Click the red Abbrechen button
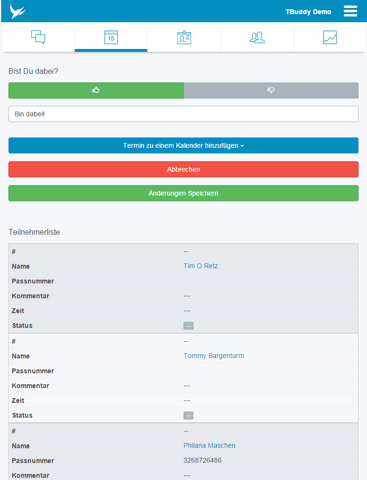367x480 pixels. point(183,169)
